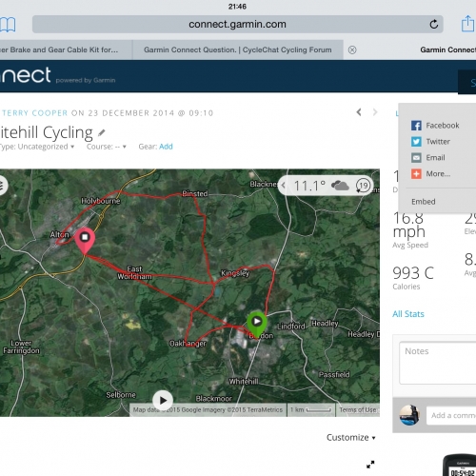
Task: Edit activity title with pencil icon
Action: click(x=102, y=132)
